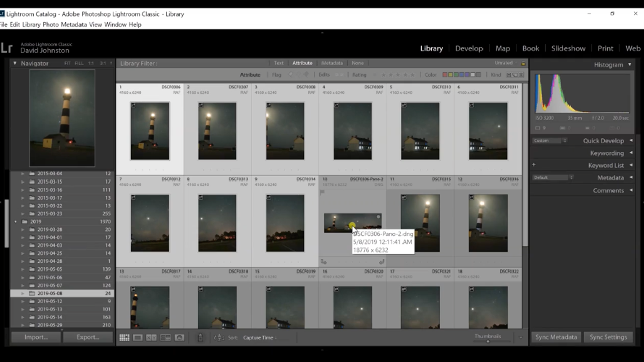Switch to Grid view
Screen dimensions: 644x362
click(124, 338)
